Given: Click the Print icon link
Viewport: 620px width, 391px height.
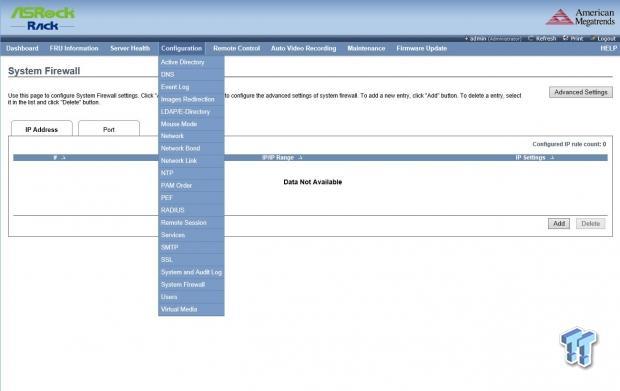Looking at the screenshot, I should pyautogui.click(x=573, y=38).
